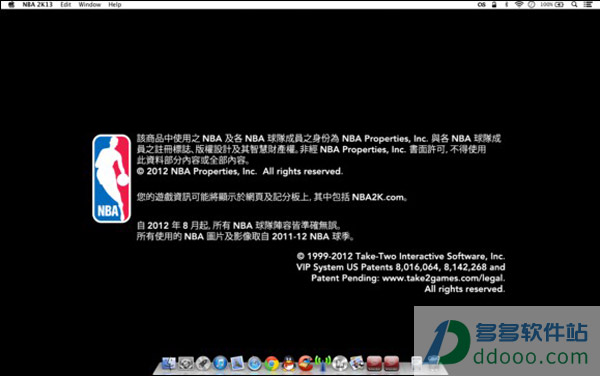
Task: Open the NBA 2K13 application menu
Action: point(38,5)
